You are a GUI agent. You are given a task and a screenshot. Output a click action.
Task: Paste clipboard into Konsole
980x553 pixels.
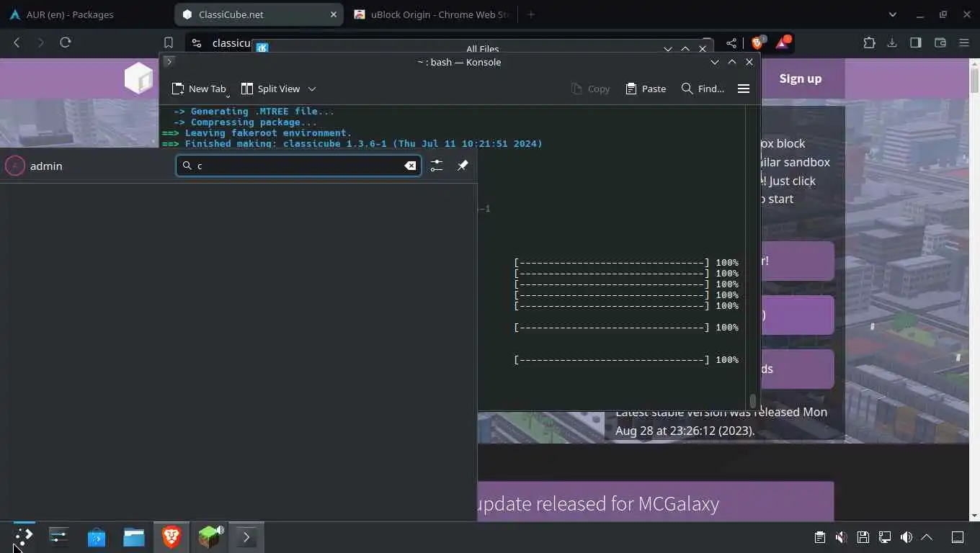(x=646, y=89)
